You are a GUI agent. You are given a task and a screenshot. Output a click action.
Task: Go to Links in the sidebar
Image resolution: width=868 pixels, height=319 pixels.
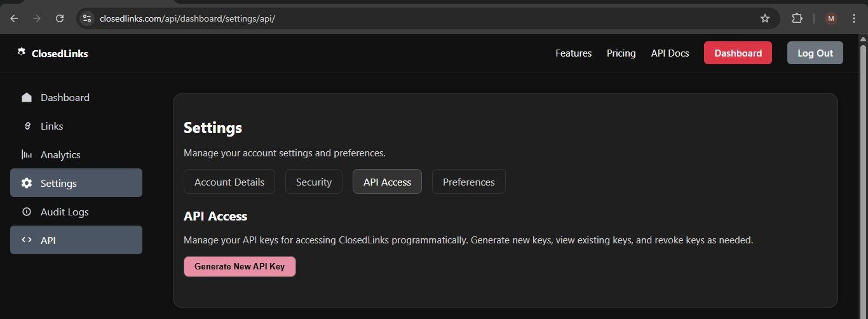(76, 126)
